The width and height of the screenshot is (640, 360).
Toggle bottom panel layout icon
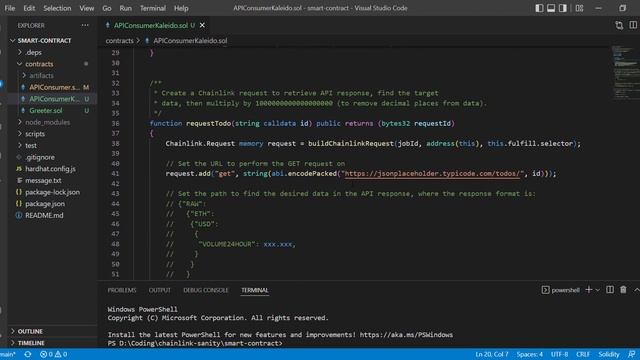(x=551, y=8)
